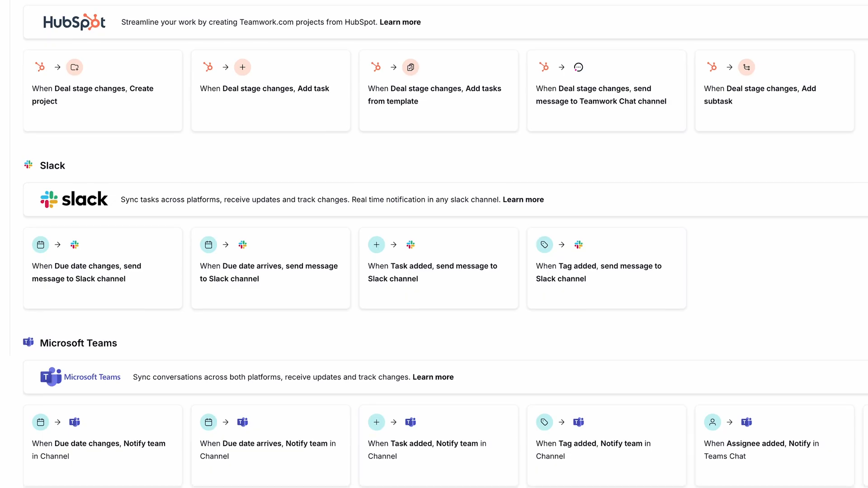Select the Deal stage changes, Add task text
This screenshot has width=868, height=488.
click(x=264, y=89)
